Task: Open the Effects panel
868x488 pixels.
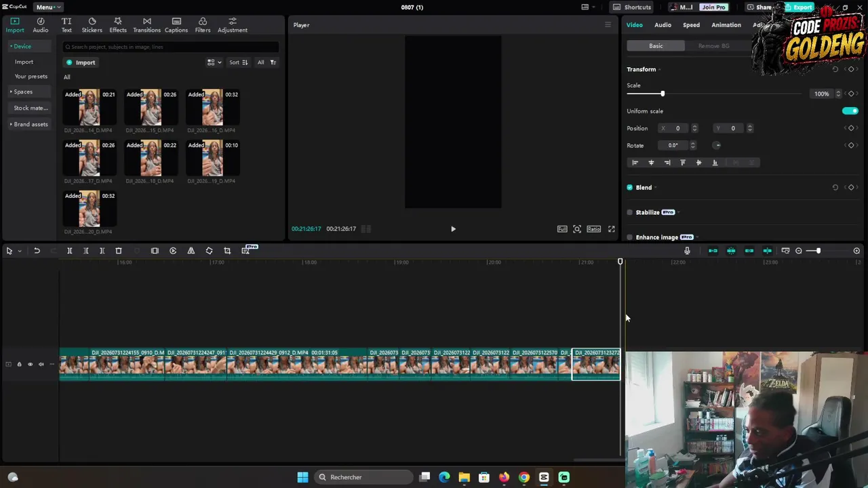Action: click(118, 25)
